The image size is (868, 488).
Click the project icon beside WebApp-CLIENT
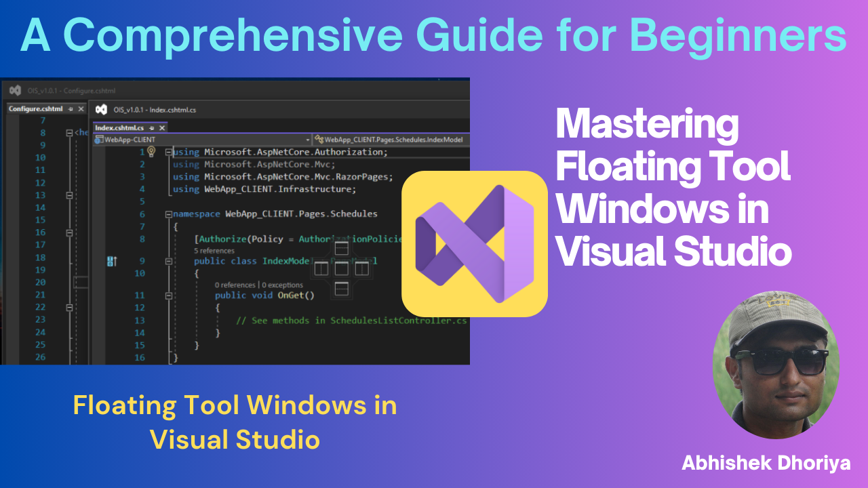(x=99, y=140)
